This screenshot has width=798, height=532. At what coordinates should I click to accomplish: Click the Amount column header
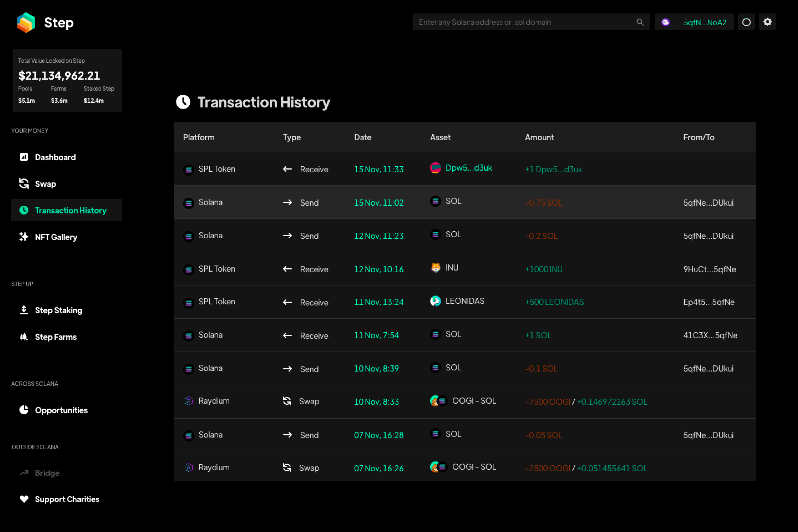pyautogui.click(x=539, y=137)
